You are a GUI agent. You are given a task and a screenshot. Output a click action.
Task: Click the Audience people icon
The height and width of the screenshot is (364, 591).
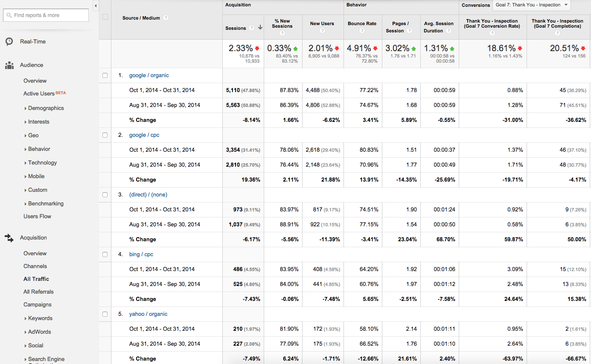pos(9,65)
